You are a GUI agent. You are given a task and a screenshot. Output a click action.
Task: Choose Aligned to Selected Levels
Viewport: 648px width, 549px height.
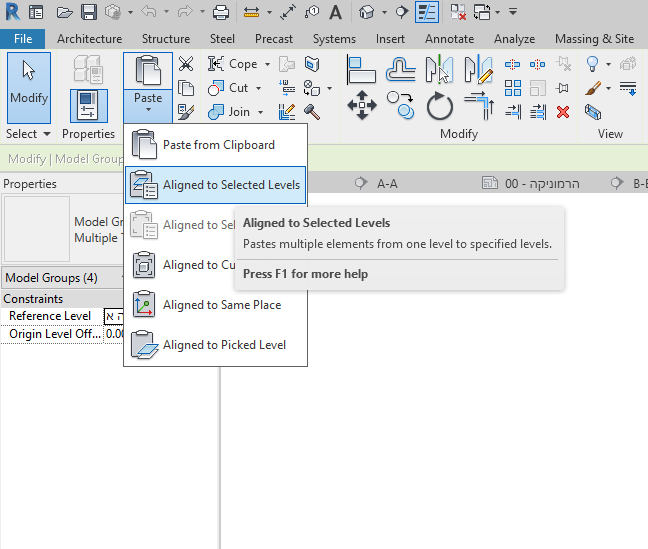[x=216, y=185]
